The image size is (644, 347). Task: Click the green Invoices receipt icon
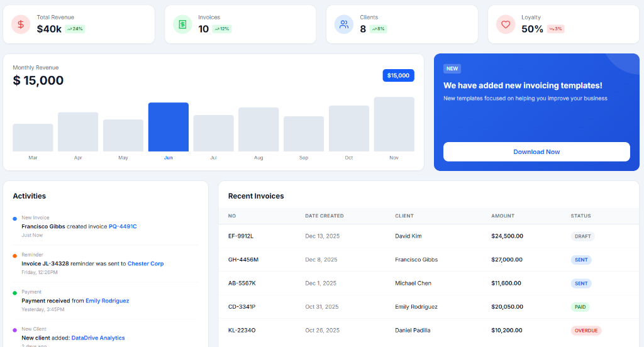182,25
